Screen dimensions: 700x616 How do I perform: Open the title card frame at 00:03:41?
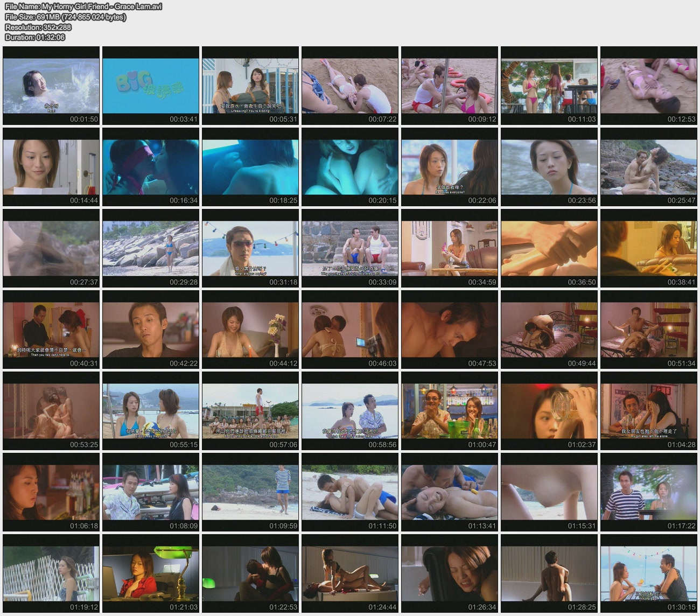(x=151, y=86)
